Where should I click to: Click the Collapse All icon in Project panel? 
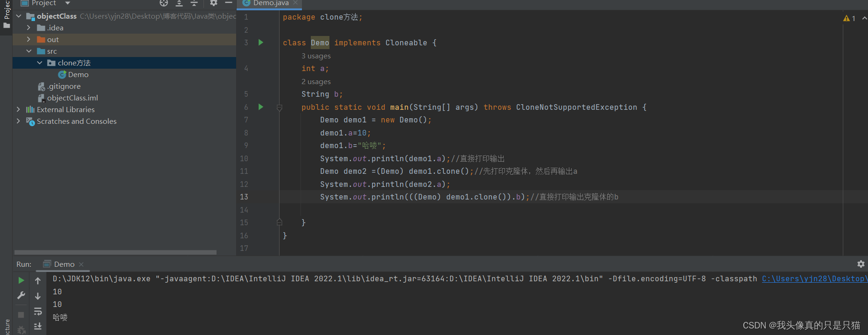[195, 3]
